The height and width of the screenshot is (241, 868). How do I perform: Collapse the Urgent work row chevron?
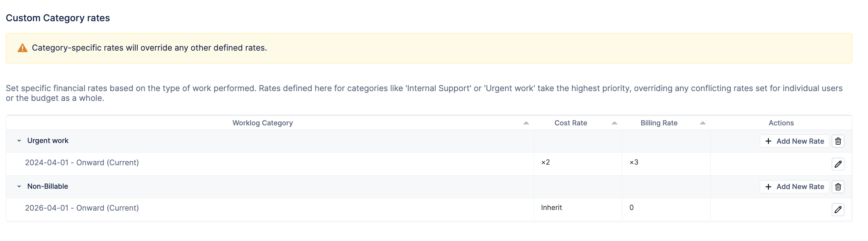[x=19, y=141]
